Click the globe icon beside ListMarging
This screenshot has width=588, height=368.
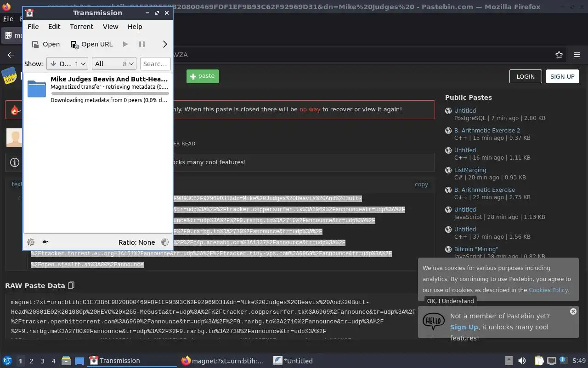click(448, 170)
